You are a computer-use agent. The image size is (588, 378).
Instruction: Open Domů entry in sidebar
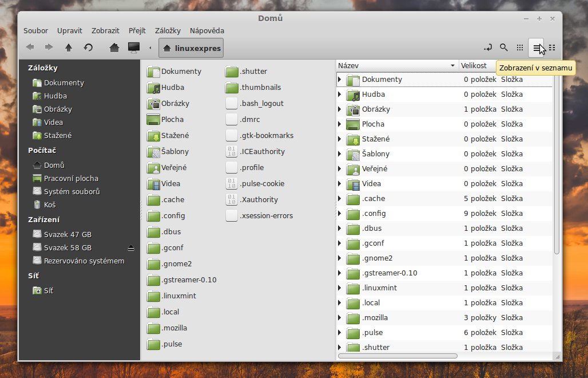point(49,165)
